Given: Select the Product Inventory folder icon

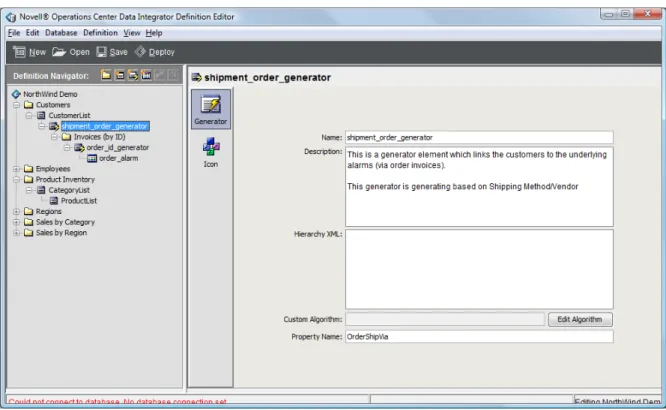Looking at the screenshot, I should pyautogui.click(x=28, y=179).
